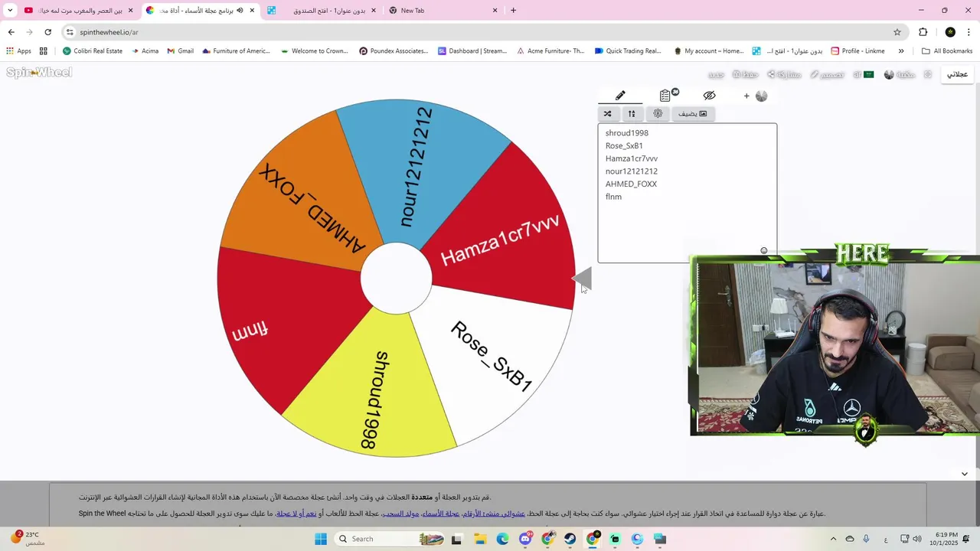This screenshot has height=551, width=980.
Task: Expand the bookmarks overflow chevron
Action: [x=901, y=51]
